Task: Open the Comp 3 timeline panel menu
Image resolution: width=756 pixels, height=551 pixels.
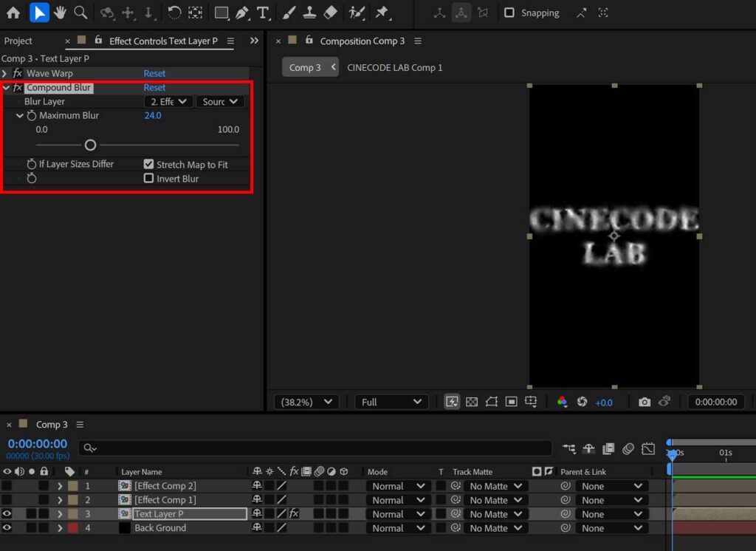Action: tap(80, 425)
